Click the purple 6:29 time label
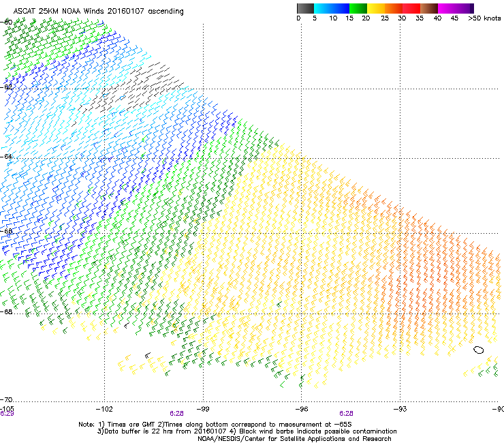This screenshot has width=504, height=443. (x=7, y=414)
